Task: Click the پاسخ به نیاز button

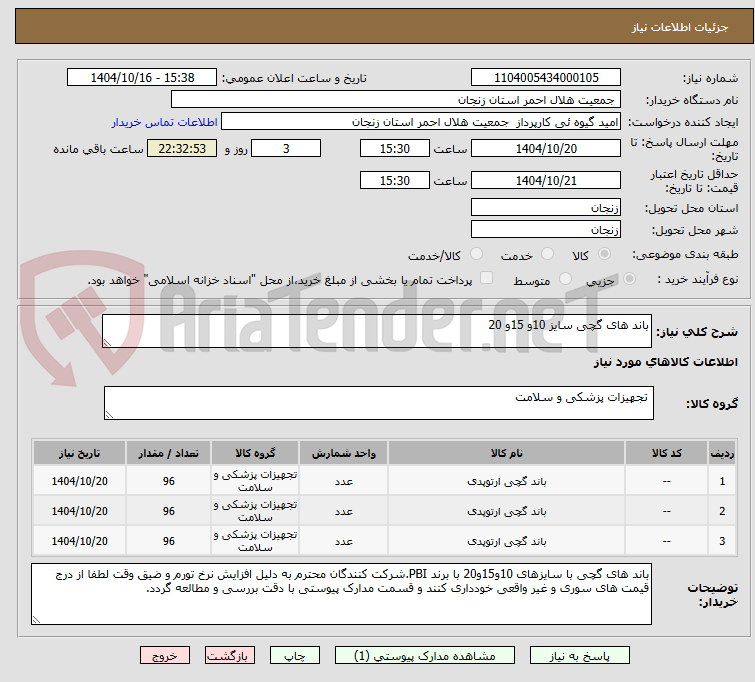Action: coord(580,656)
